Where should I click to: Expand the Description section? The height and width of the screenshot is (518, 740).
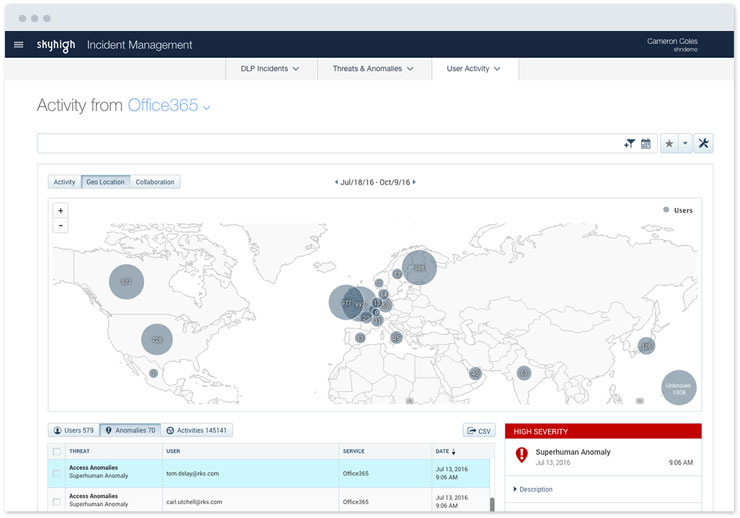(x=533, y=489)
